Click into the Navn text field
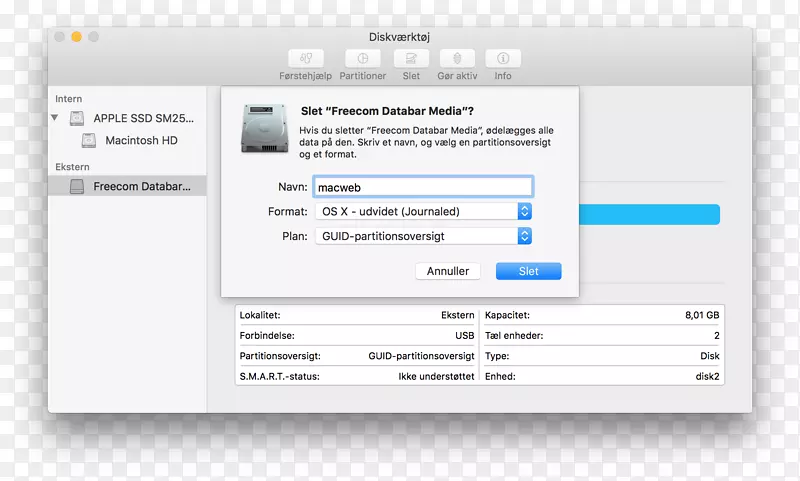This screenshot has width=800, height=481. coord(422,187)
